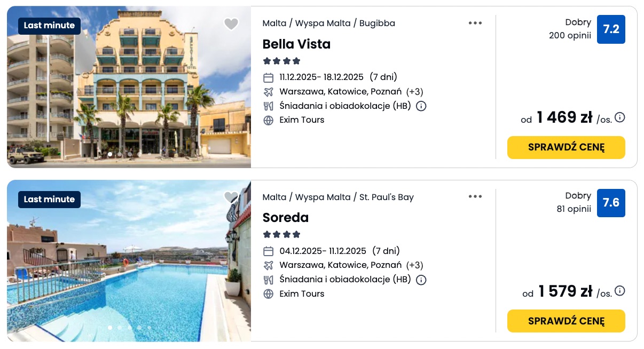Screen dimensions: 644x349
Task: Click the airplane icon in Soreda listing
Action: pos(269,265)
